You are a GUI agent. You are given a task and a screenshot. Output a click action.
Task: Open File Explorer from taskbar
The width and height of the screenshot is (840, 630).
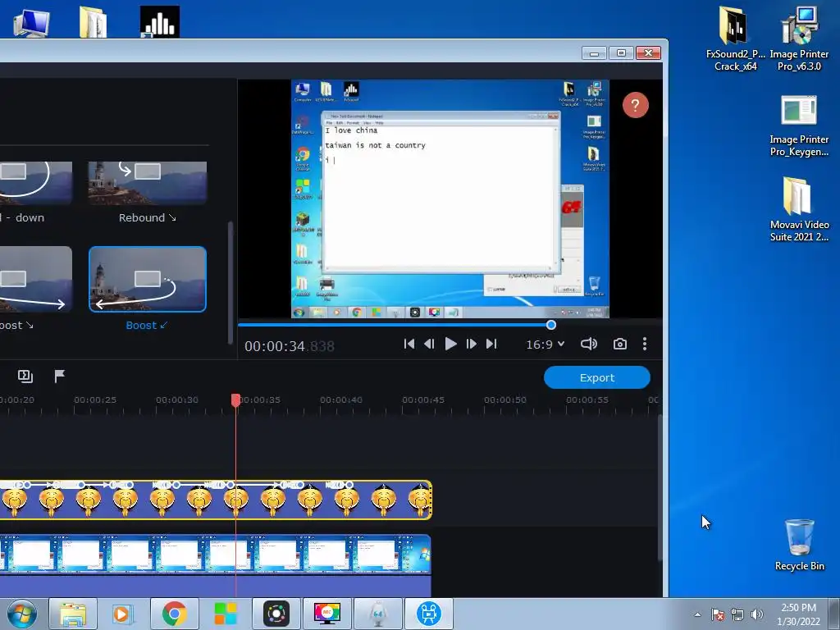73,614
